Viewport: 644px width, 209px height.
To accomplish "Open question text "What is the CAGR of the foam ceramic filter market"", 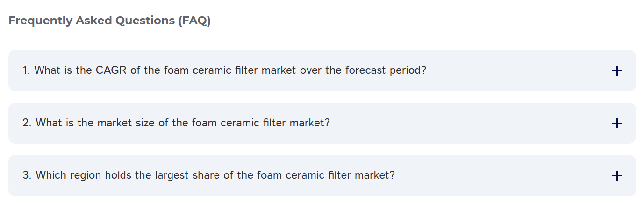I will 187,70.
